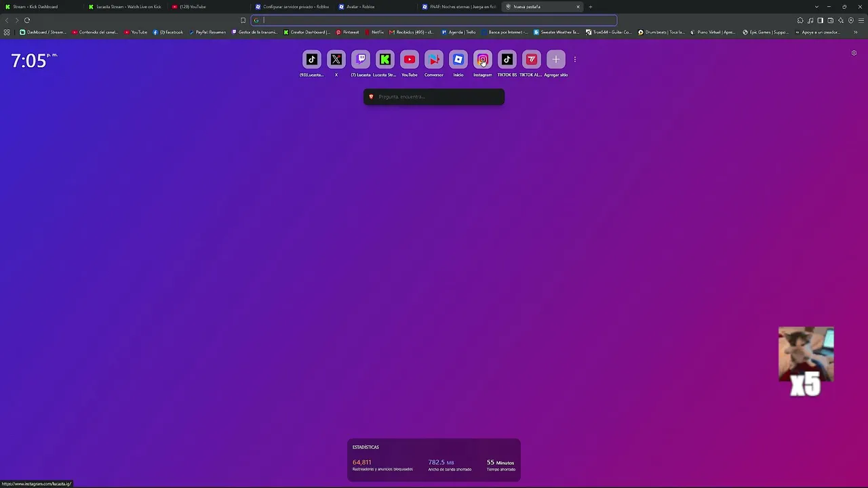The image size is (868, 488).
Task: Go forward to the next page
Action: pos(16,20)
